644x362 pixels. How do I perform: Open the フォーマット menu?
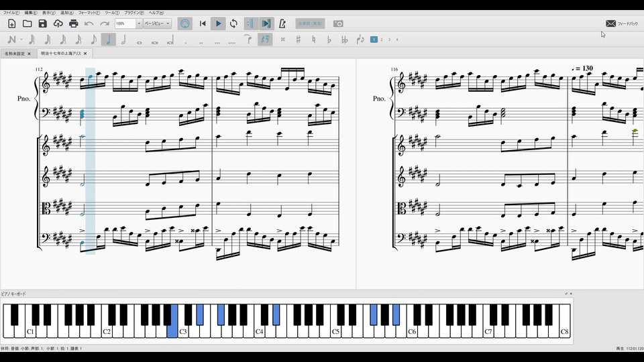tap(89, 13)
